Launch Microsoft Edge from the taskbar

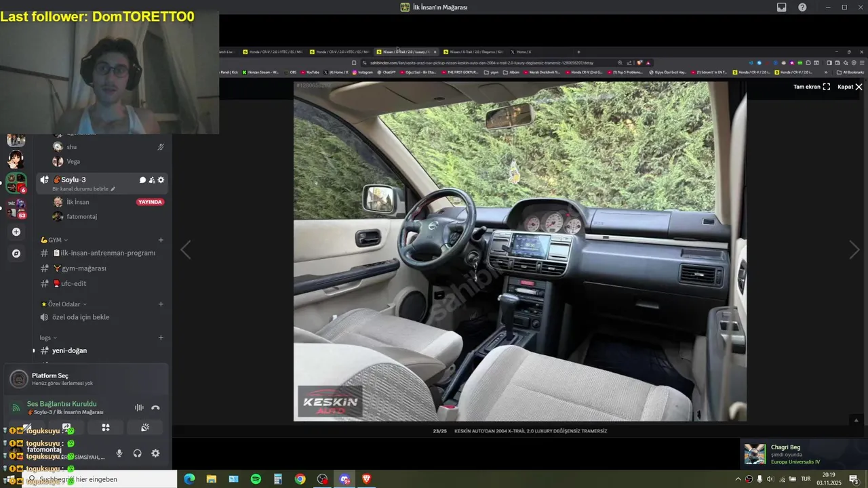coord(189,479)
